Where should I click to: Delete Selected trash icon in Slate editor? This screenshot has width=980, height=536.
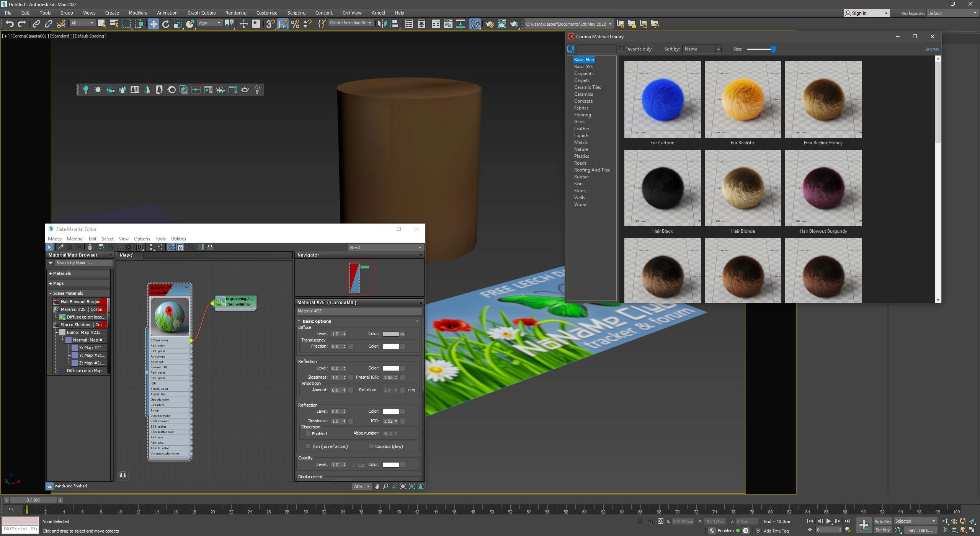pyautogui.click(x=90, y=247)
